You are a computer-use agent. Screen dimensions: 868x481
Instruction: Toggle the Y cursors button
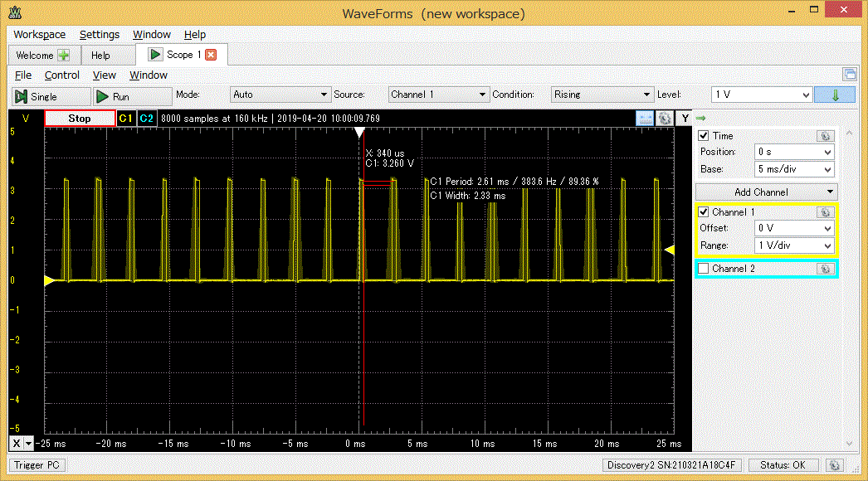[x=685, y=118]
